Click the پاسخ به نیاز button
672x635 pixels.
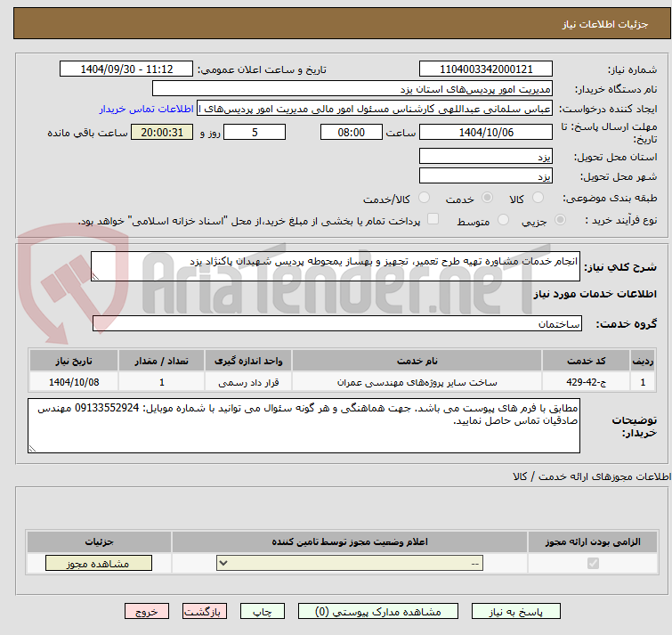click(515, 611)
